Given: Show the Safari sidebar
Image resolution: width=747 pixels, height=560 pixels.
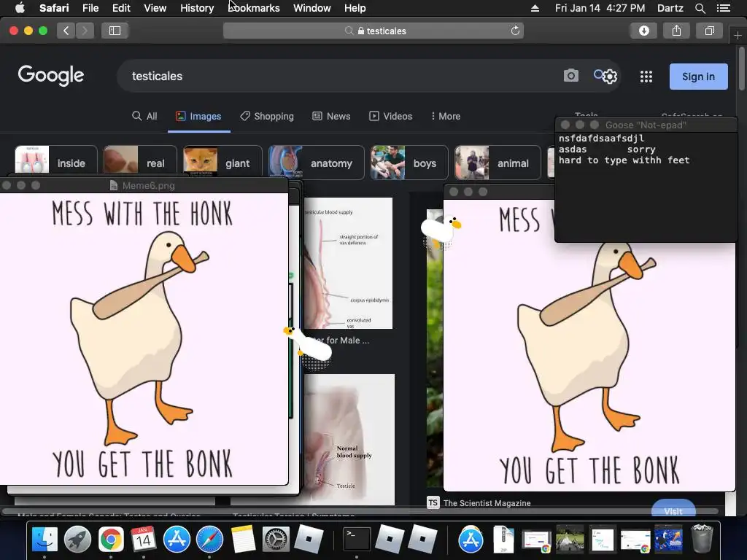Looking at the screenshot, I should pyautogui.click(x=115, y=31).
